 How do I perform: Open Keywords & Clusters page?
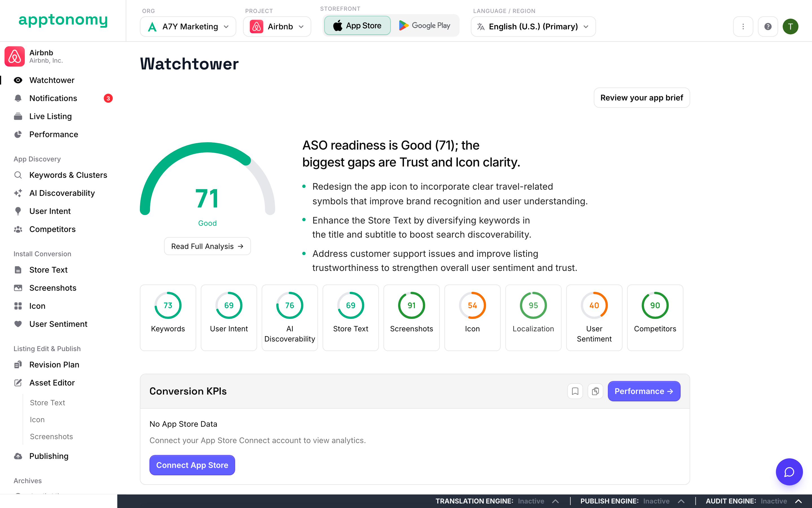coord(68,175)
